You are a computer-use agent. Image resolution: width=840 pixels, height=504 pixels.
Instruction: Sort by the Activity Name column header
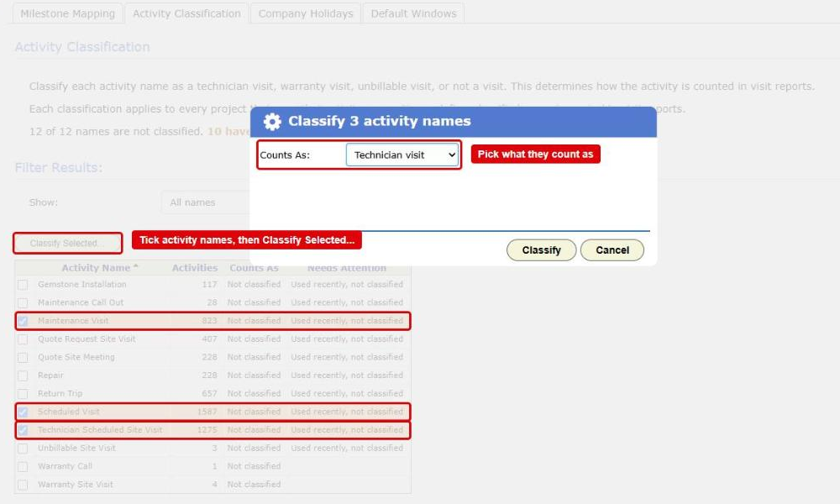pos(100,268)
